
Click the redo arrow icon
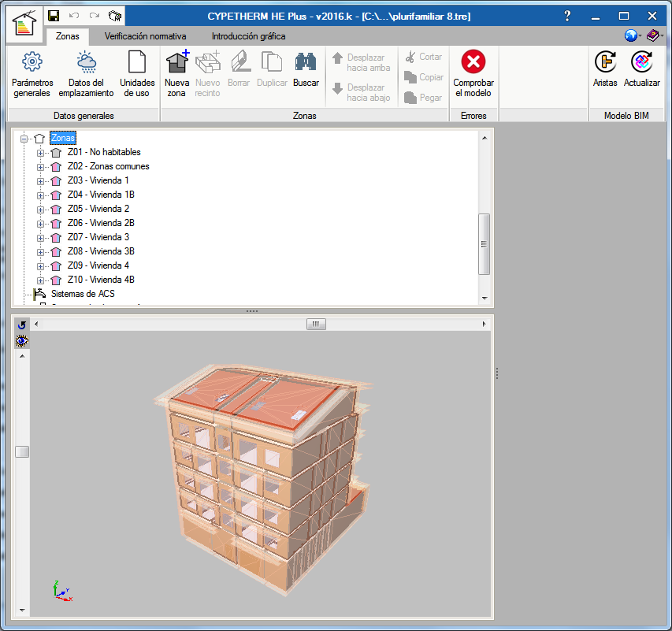click(x=95, y=16)
